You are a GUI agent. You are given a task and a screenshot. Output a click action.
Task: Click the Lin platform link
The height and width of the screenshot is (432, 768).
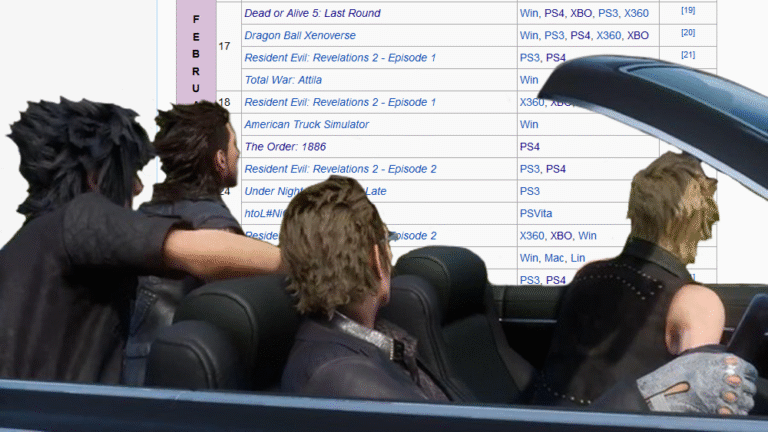point(578,258)
